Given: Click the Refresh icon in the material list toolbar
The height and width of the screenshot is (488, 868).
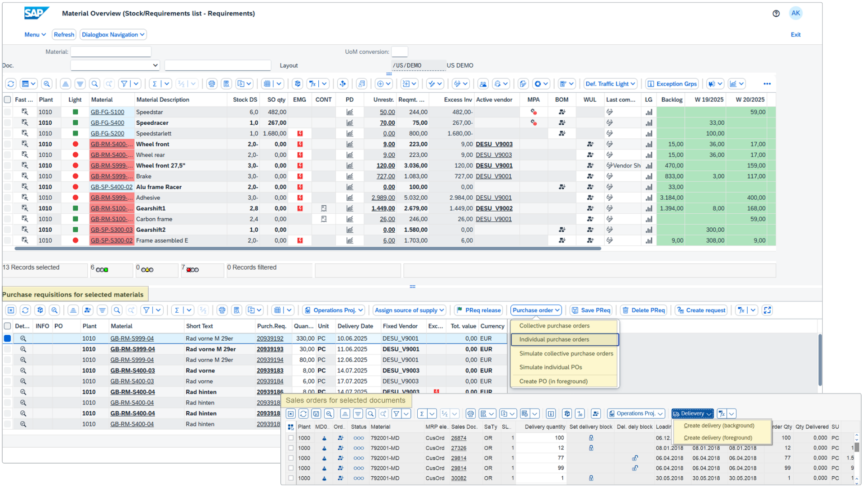Looking at the screenshot, I should tap(10, 84).
